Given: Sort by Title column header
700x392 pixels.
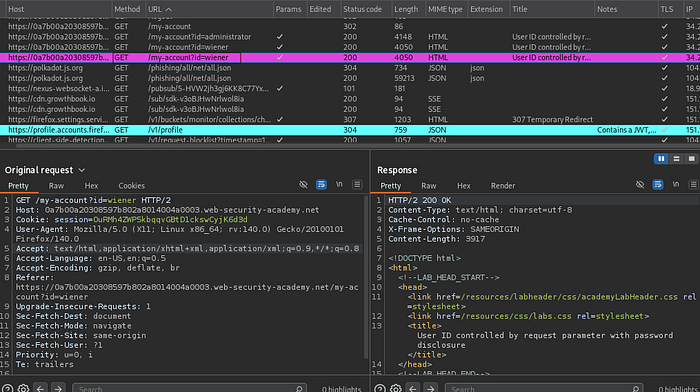Looking at the screenshot, I should pos(552,9).
